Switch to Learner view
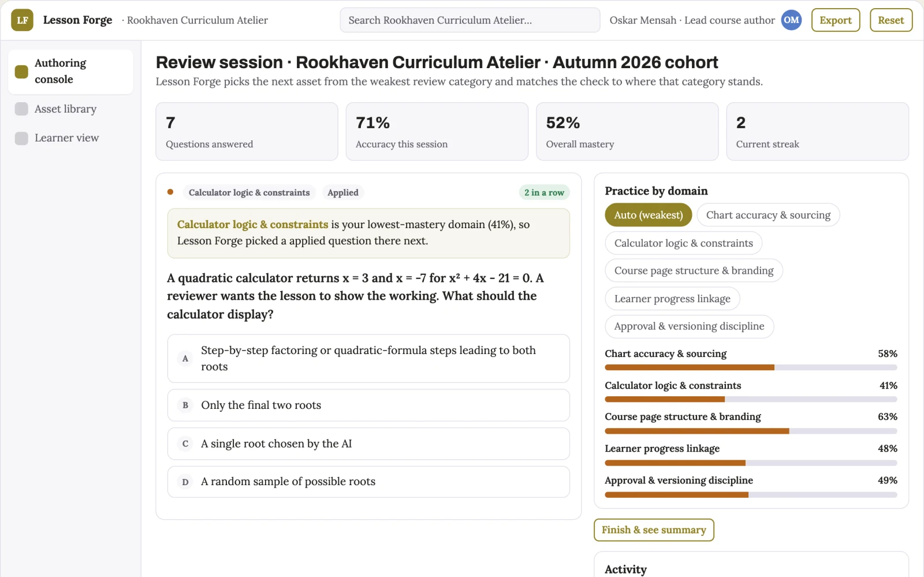 pyautogui.click(x=71, y=138)
